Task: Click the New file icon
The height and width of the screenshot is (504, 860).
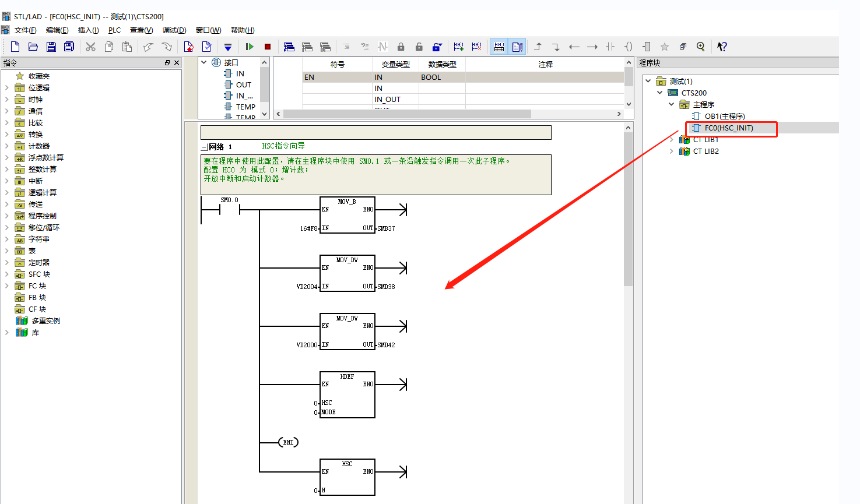Action: click(15, 47)
